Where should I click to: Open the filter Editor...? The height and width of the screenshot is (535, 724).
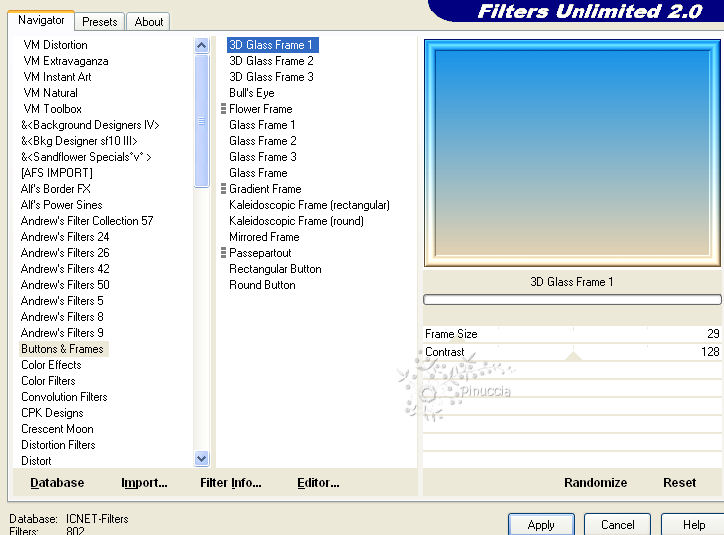pyautogui.click(x=318, y=483)
